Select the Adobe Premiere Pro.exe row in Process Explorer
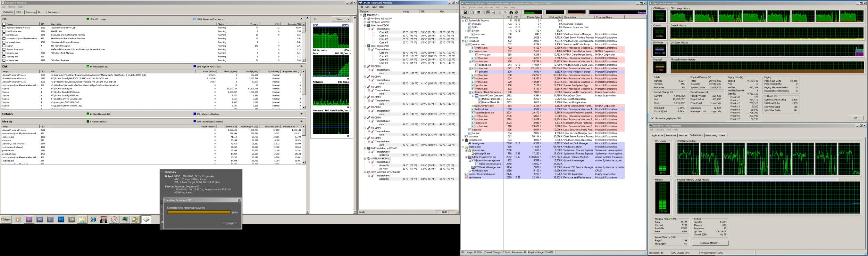 pos(544,157)
